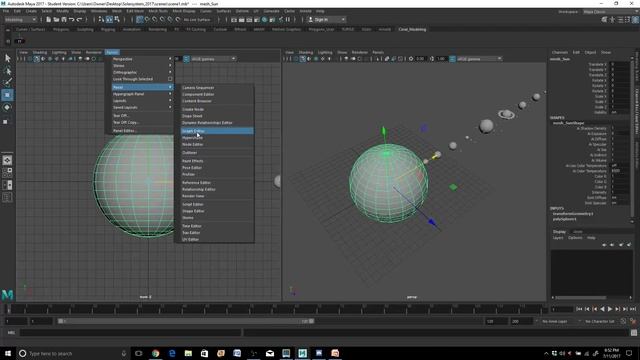This screenshot has height=360, width=640.
Task: Open Microsoft Edge from taskbar
Action: click(x=172, y=353)
